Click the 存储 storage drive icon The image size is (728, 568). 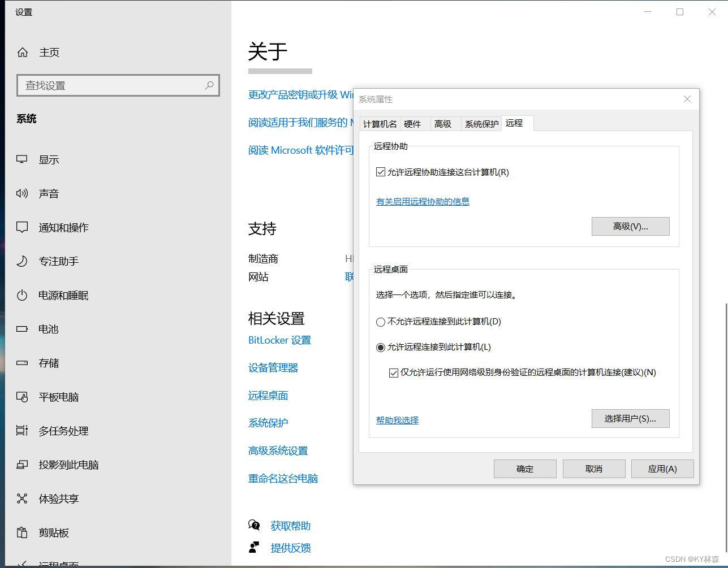click(x=22, y=363)
